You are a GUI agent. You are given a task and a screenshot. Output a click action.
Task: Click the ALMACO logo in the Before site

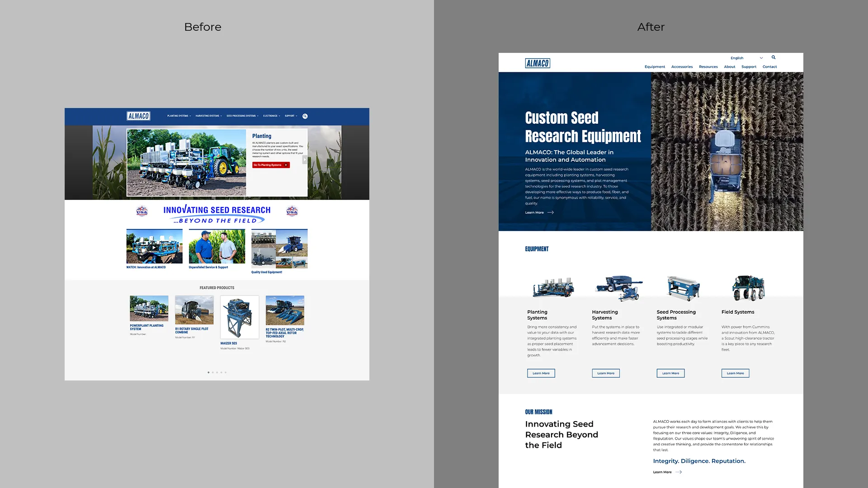(138, 116)
